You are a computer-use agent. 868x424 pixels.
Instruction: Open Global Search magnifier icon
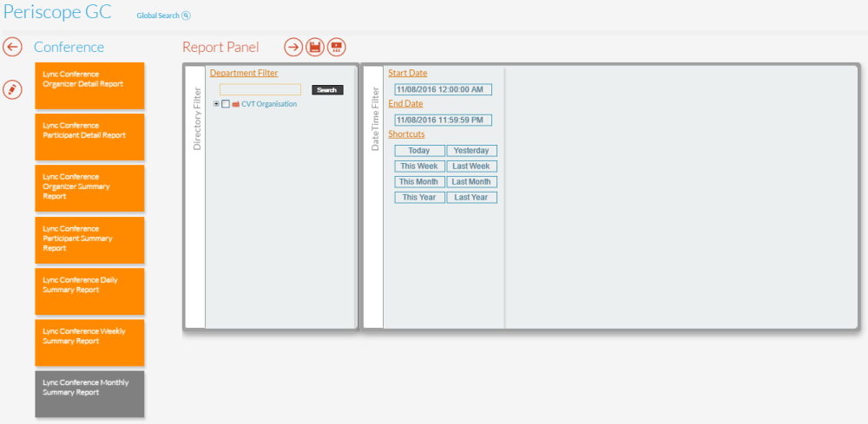tap(186, 16)
